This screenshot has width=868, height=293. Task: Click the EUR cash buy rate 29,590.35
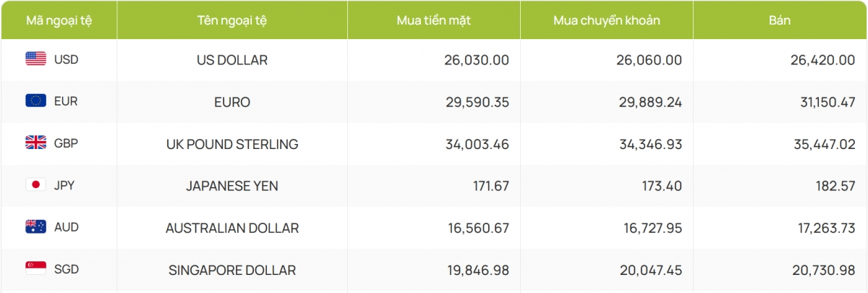pyautogui.click(x=477, y=102)
